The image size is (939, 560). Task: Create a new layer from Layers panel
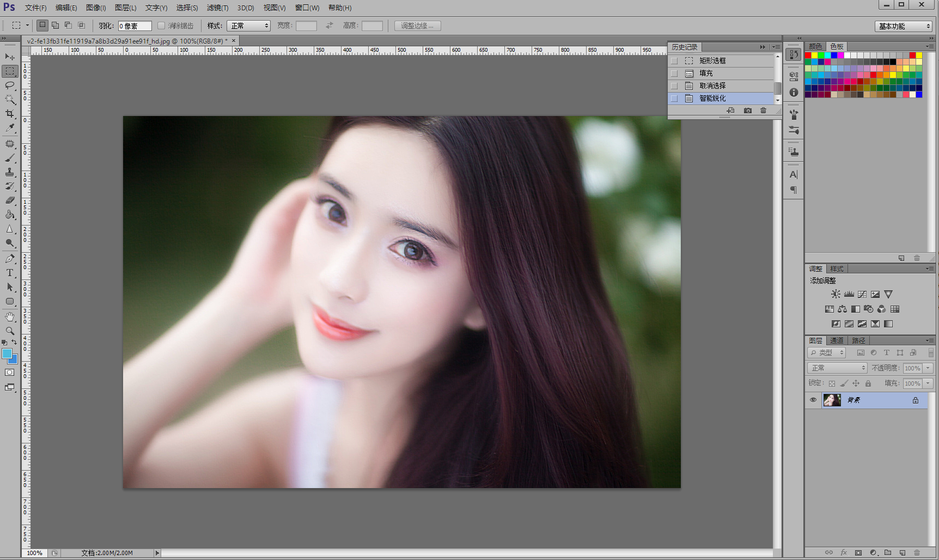tap(903, 552)
